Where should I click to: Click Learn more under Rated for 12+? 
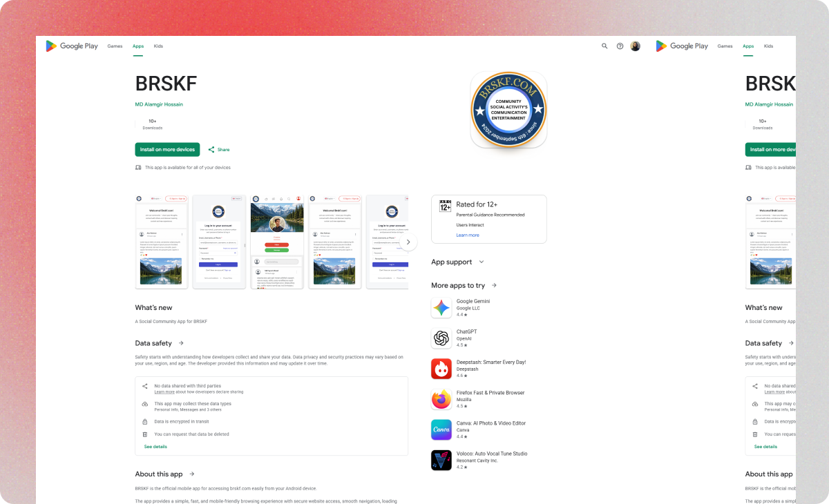(467, 235)
